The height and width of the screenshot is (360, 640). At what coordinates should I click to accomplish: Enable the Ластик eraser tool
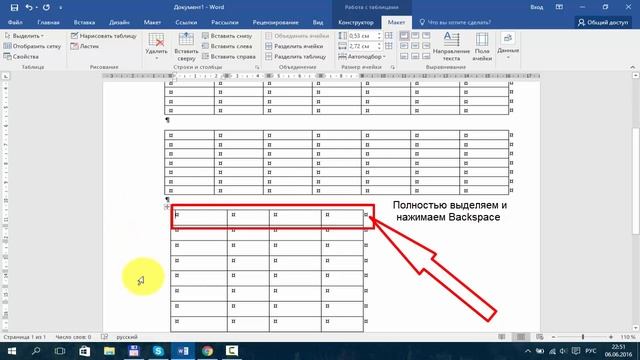(85, 46)
